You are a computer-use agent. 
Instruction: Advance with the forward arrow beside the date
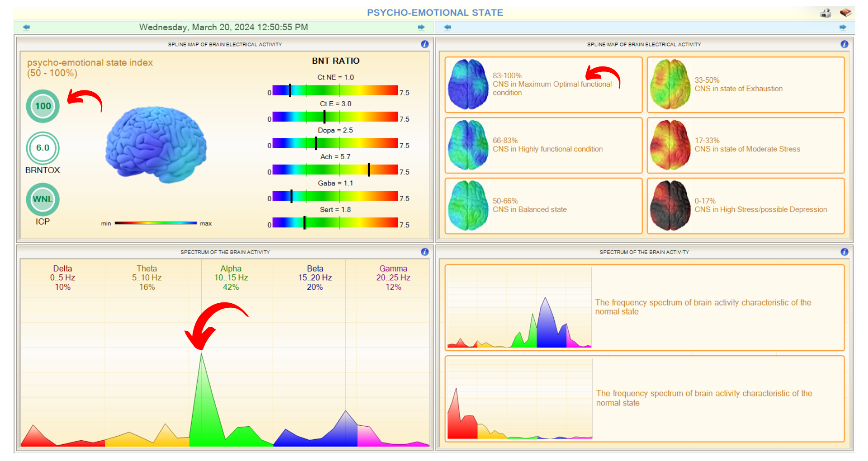(x=421, y=28)
